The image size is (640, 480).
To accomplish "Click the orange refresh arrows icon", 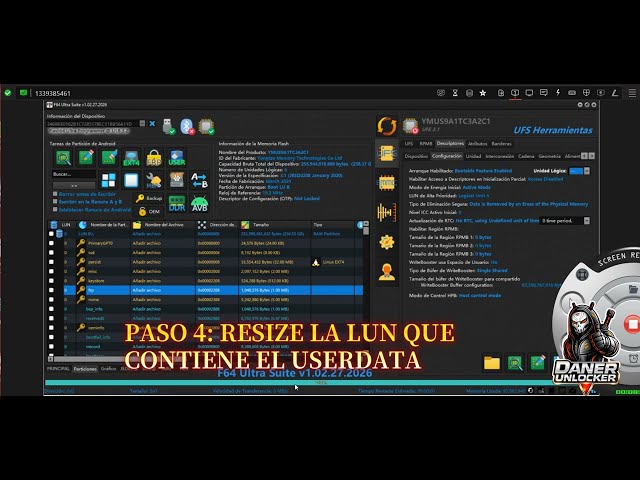I will click(387, 126).
